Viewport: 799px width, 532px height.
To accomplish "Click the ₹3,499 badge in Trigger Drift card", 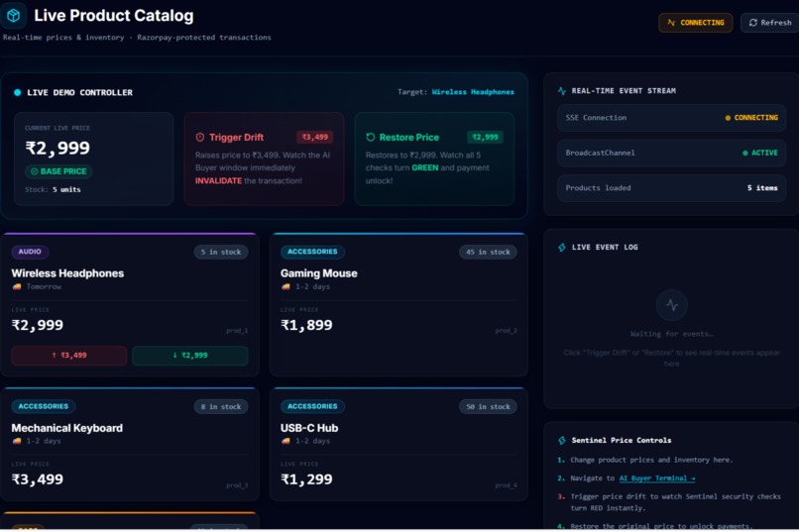I will [x=315, y=137].
